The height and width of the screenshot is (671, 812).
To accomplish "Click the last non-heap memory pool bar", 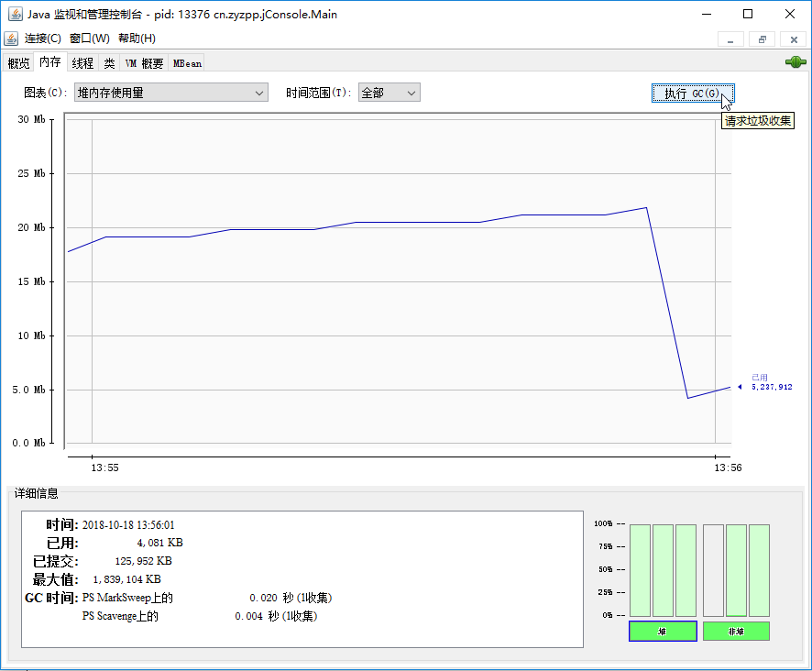I will [759, 570].
